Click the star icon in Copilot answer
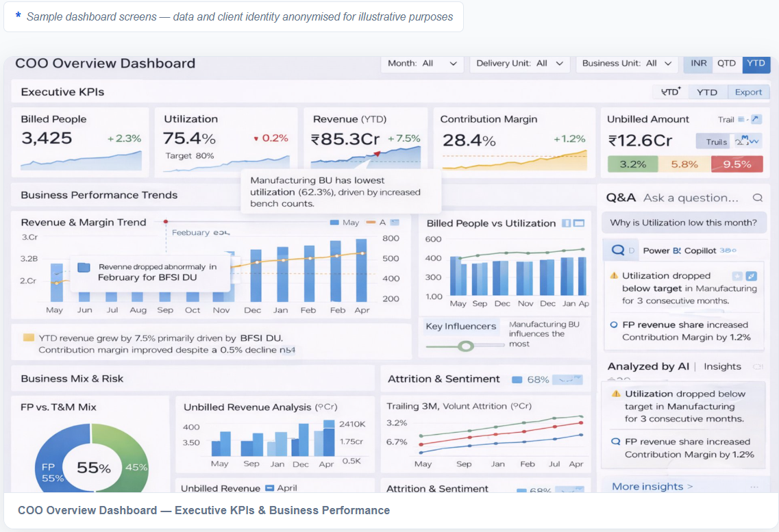This screenshot has height=532, width=779. (x=737, y=276)
